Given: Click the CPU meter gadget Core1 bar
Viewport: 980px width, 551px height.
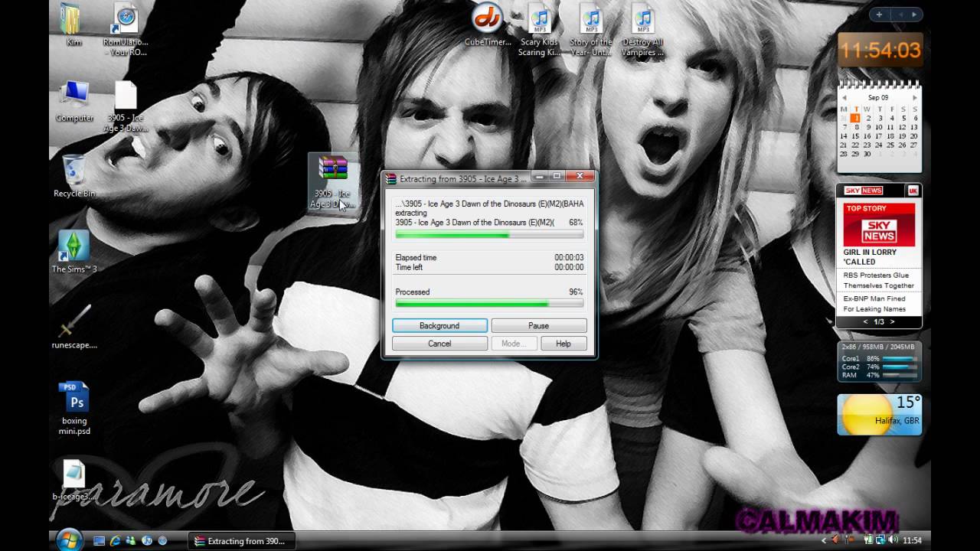Looking at the screenshot, I should [899, 358].
